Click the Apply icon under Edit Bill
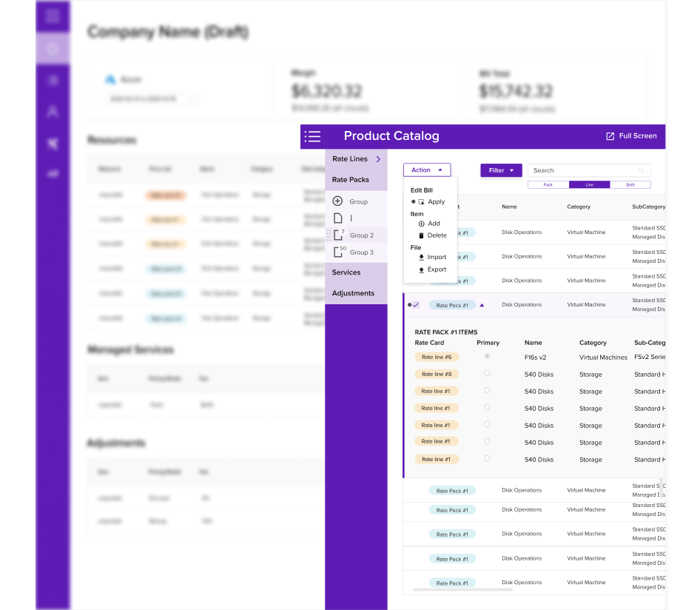 422,201
